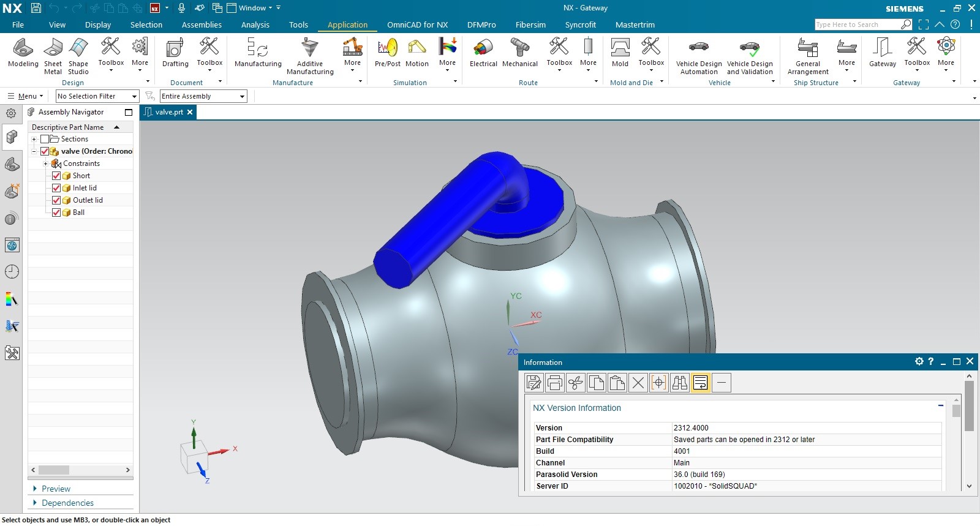
Task: Open the History clock sidebar tab
Action: [x=12, y=272]
